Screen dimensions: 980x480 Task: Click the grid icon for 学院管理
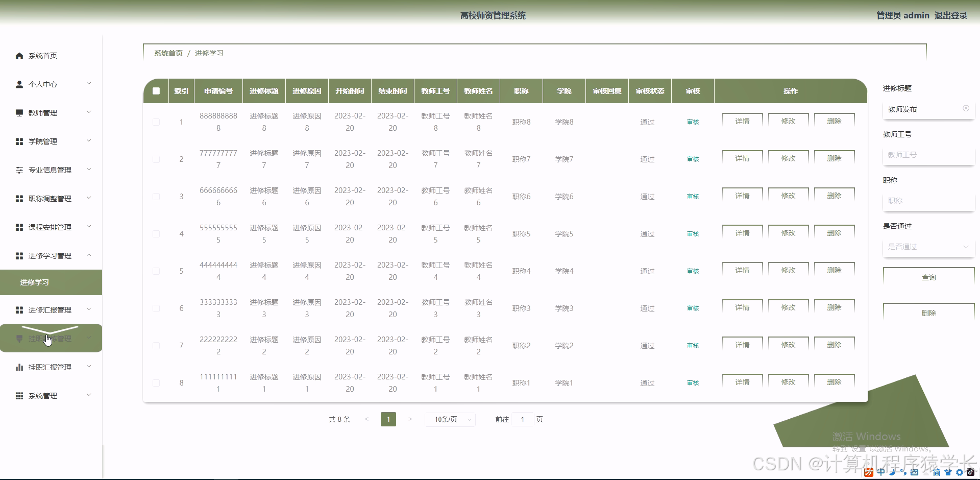pos(19,141)
